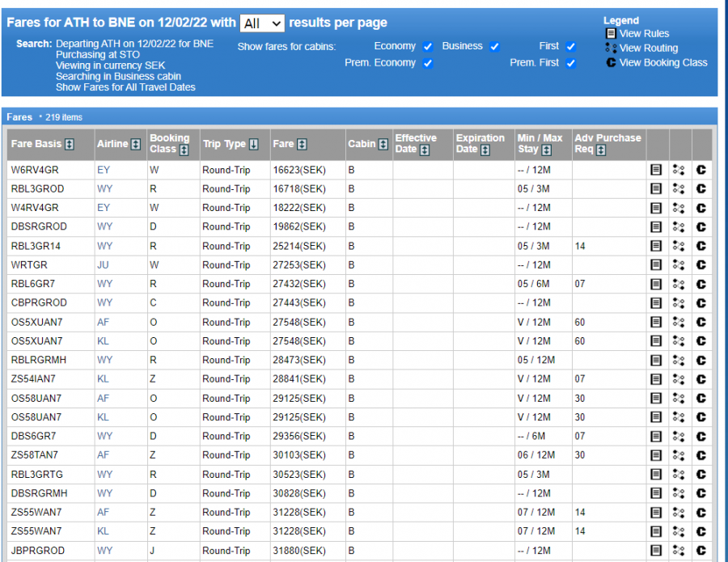Sort fares by the Trip Type arrow

tap(254, 145)
